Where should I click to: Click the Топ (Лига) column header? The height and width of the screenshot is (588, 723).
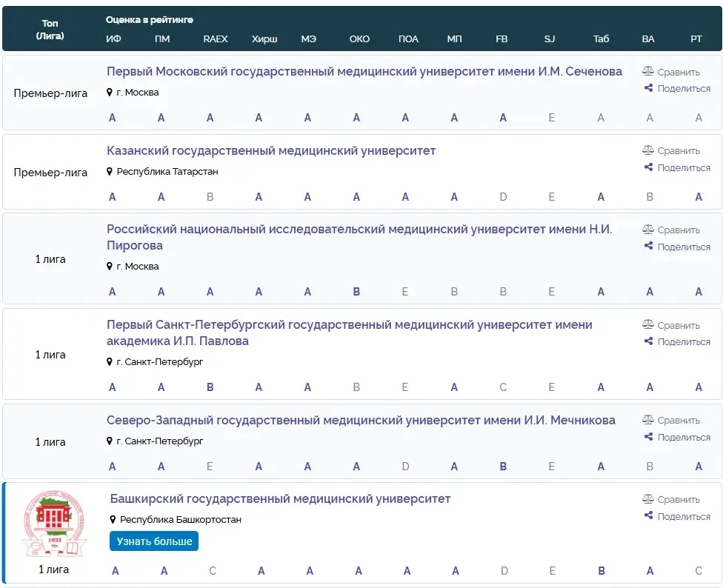pyautogui.click(x=50, y=30)
